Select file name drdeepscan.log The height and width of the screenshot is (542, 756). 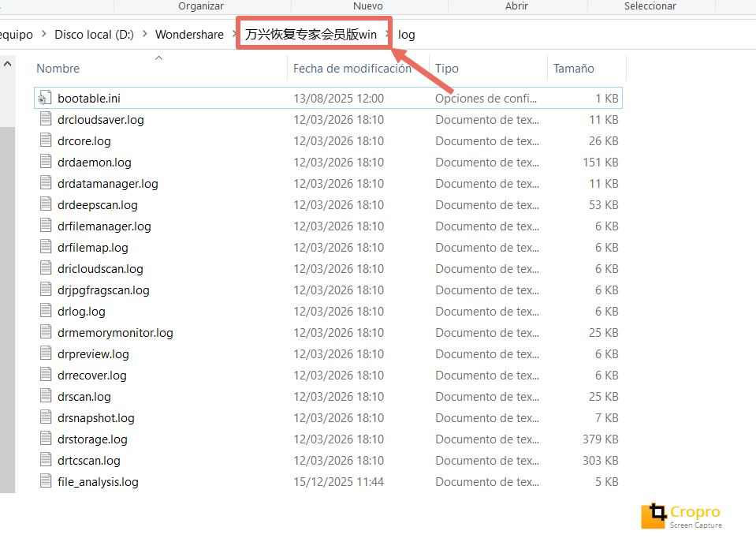pos(98,206)
